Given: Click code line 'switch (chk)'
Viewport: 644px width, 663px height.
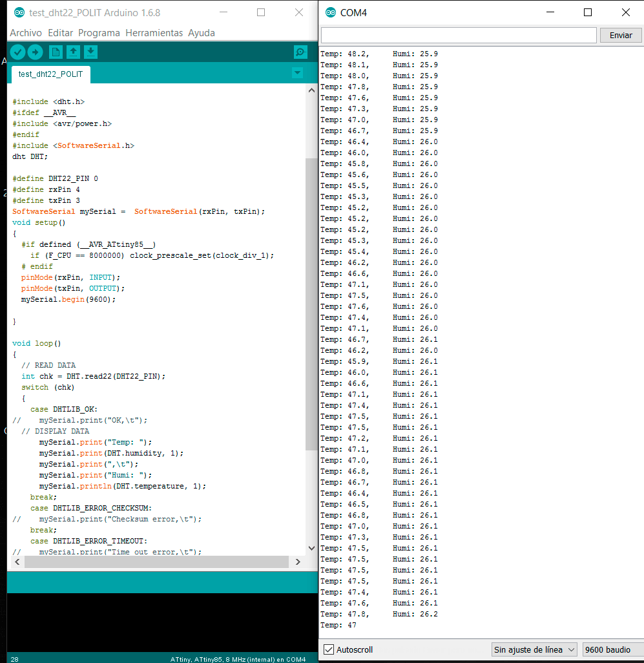Looking at the screenshot, I should (x=48, y=387).
